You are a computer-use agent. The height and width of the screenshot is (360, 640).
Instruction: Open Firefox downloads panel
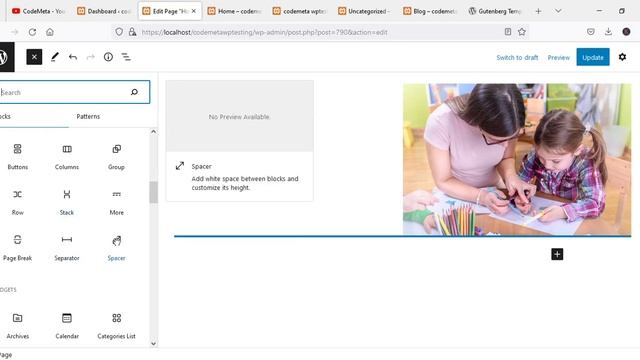pos(608,32)
